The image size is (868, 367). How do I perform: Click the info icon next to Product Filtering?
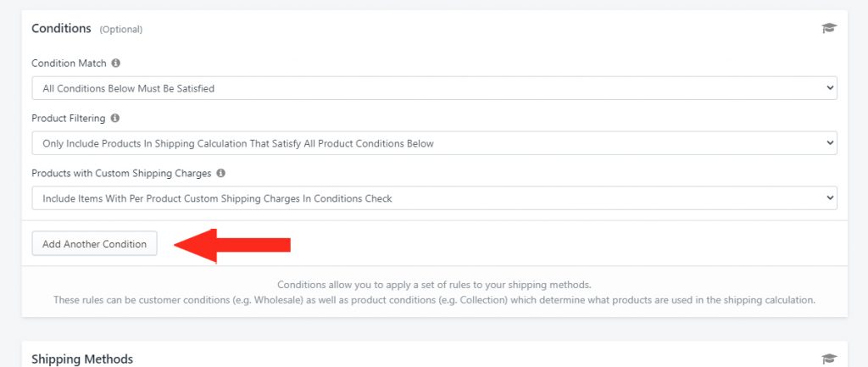coord(115,118)
